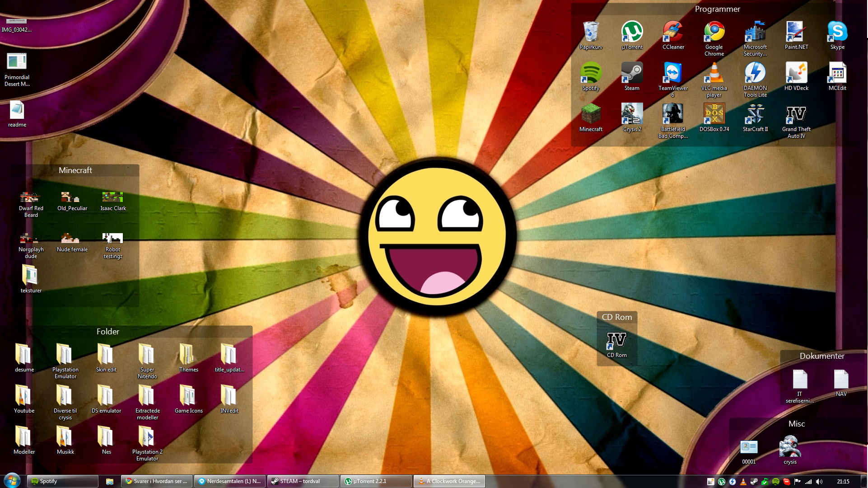Launch the Google Chrome desktop shortcut
This screenshot has width=868, height=488.
714,38
